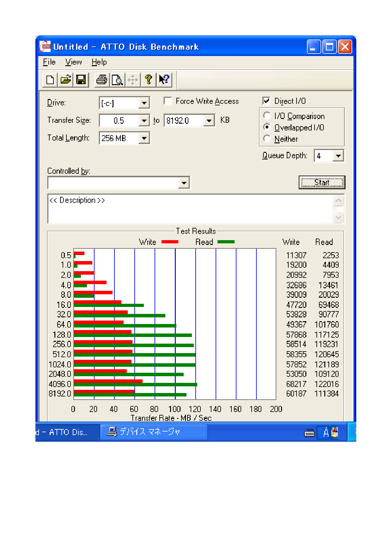Image resolution: width=392 pixels, height=555 pixels.
Task: Open the Transfer Size end dropdown (8192.0)
Action: click(209, 121)
